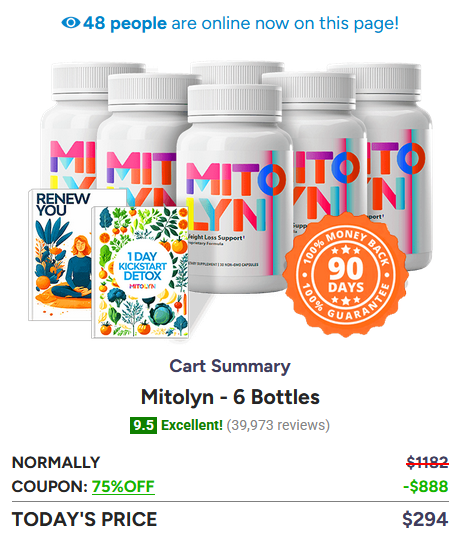This screenshot has height=536, width=460.
Task: Click the 75%OFF coupon link
Action: (123, 486)
